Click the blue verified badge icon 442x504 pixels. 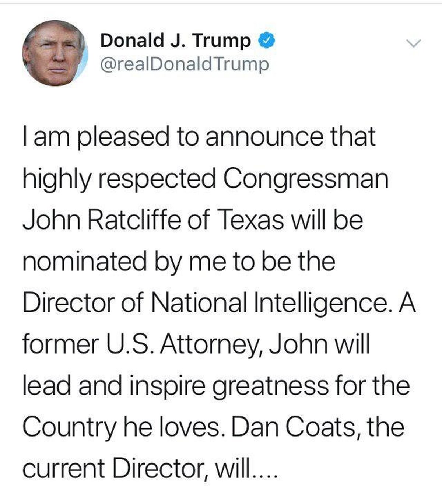tap(268, 41)
